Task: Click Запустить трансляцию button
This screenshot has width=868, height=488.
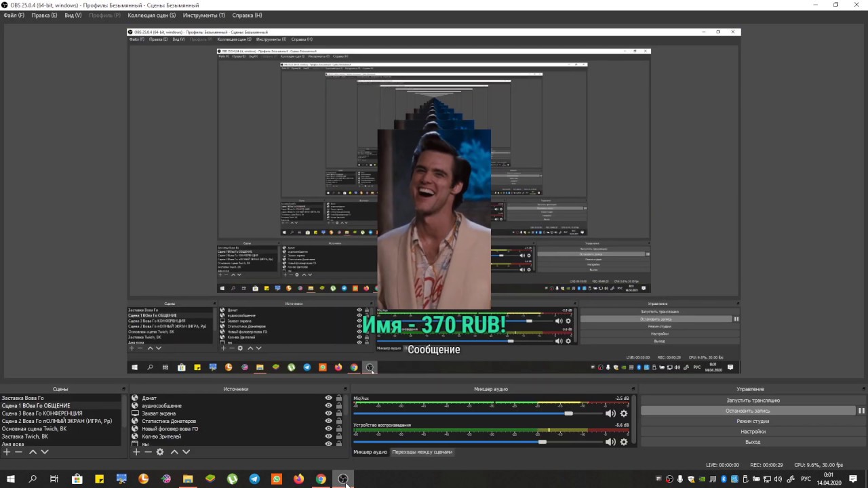Action: 753,401
